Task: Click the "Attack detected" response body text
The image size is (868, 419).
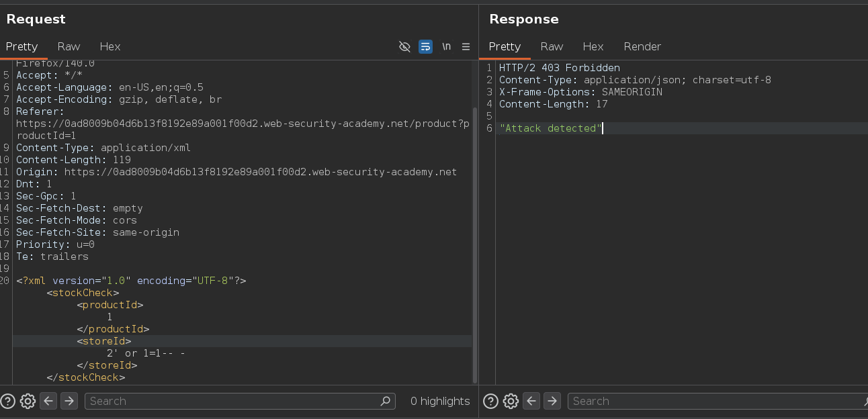Action: pyautogui.click(x=550, y=128)
